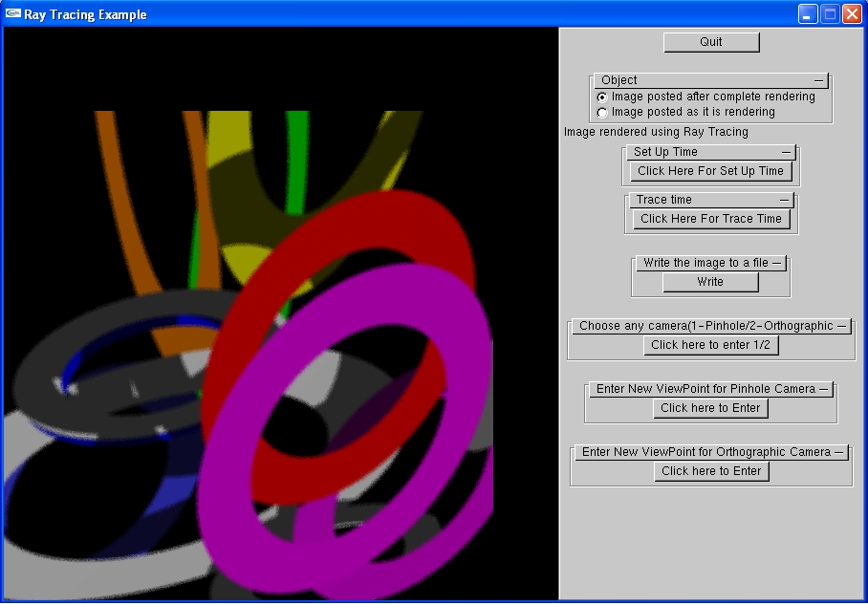
Task: Click the Ray Tracing Example window title text
Action: pos(85,14)
